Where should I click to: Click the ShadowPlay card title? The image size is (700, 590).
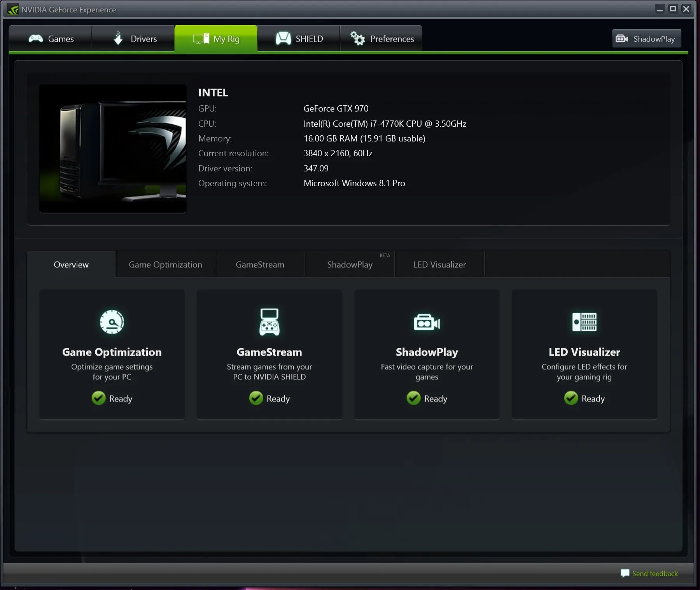coord(427,352)
